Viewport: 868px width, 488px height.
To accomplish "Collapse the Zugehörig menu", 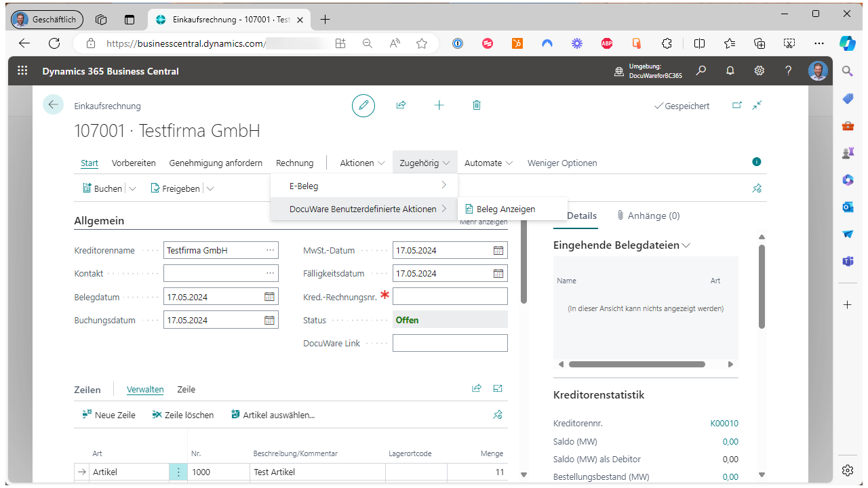I will point(425,163).
